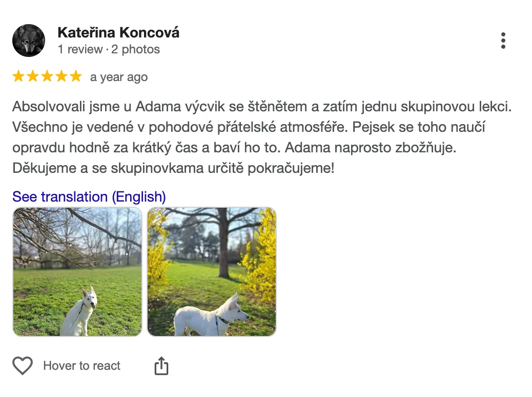Open the reviewer name Kateřina Koncová
532x397 pixels.
pyautogui.click(x=119, y=32)
